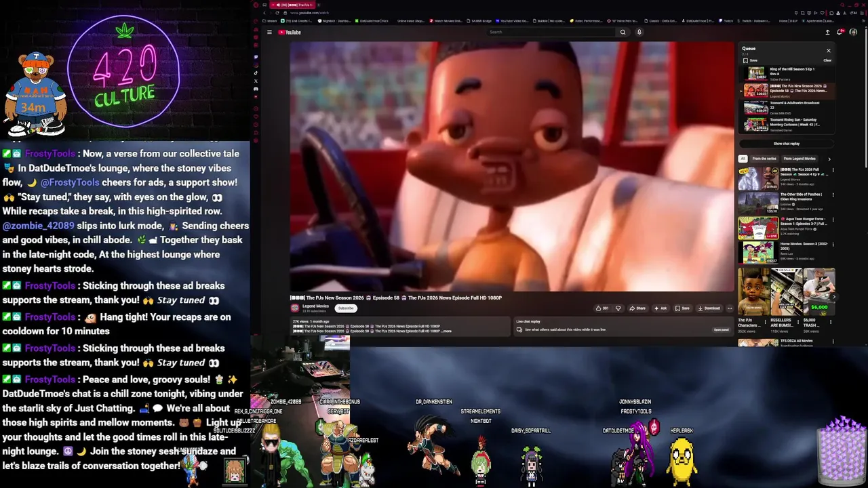
Task: Open more actions ellipsis beside Download
Action: (x=730, y=308)
